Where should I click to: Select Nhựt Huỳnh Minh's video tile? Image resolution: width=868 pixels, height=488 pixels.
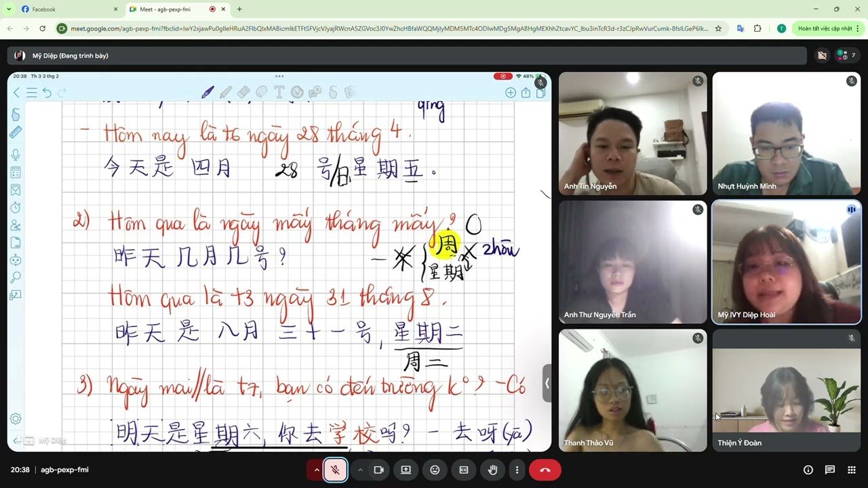pos(787,134)
